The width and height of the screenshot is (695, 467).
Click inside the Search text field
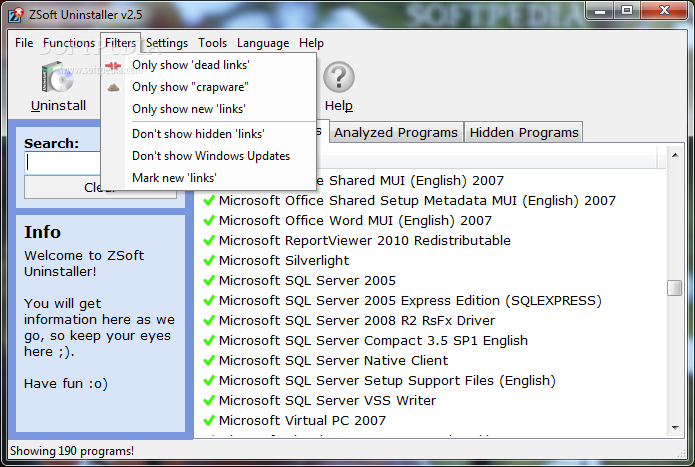62,162
